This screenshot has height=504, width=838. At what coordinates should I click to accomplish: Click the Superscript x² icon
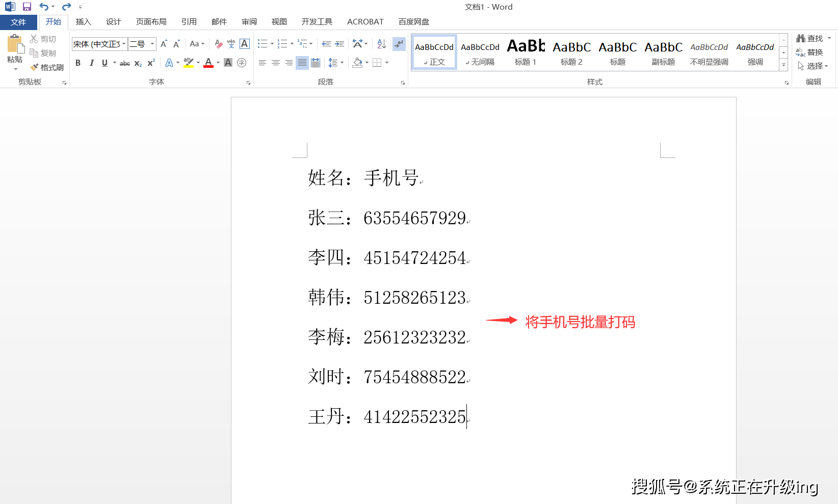tap(151, 63)
